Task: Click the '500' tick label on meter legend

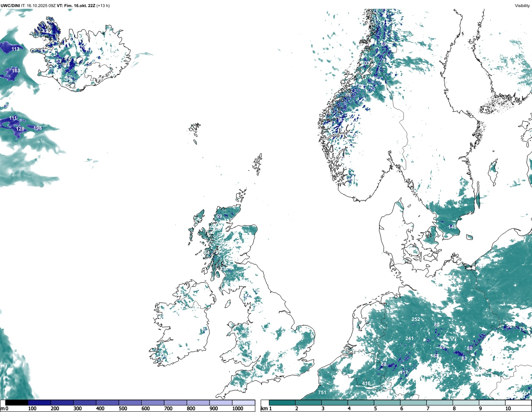Action: (x=123, y=409)
